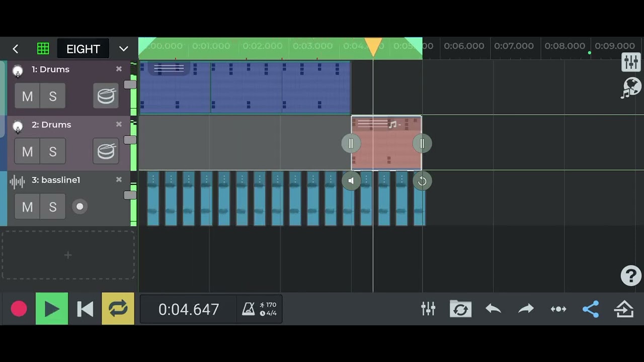The height and width of the screenshot is (362, 644).
Task: Click the 0:08.000 mark on ruler
Action: [565, 46]
